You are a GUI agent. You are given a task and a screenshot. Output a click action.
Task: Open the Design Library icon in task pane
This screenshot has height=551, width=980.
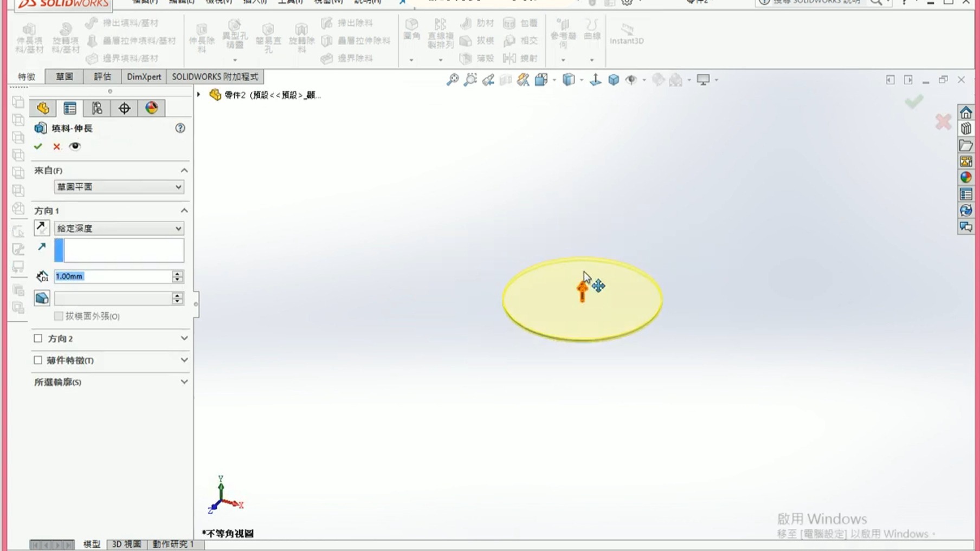tap(966, 129)
